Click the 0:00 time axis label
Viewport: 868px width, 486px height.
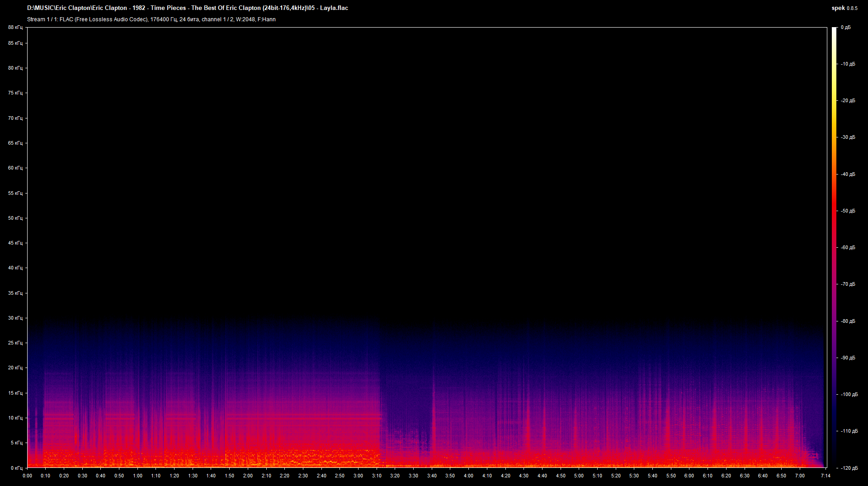[27, 476]
